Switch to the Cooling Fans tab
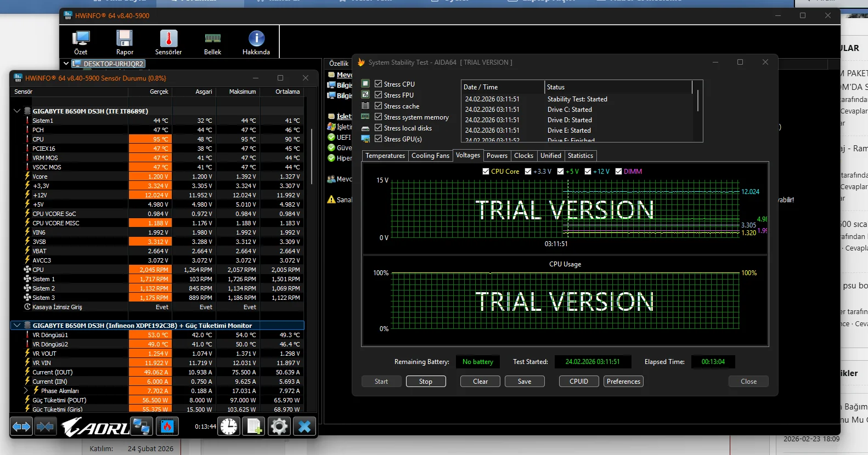Image resolution: width=868 pixels, height=455 pixels. tap(430, 156)
